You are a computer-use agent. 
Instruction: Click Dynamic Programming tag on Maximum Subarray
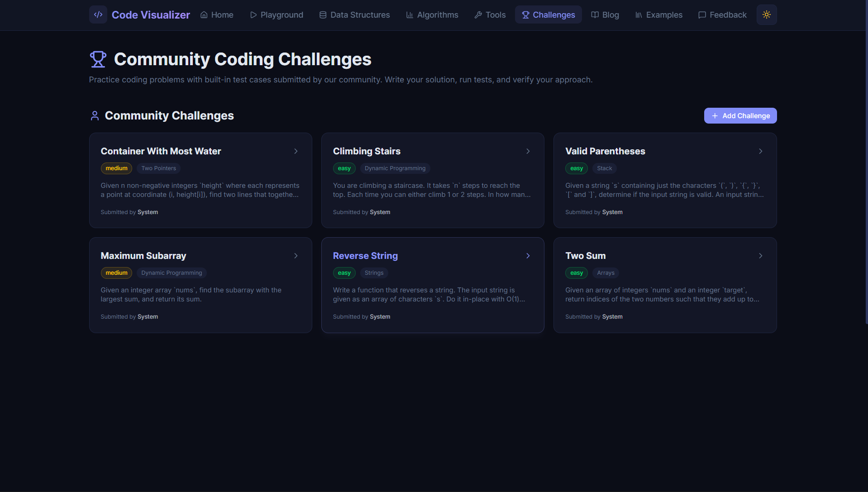coord(172,273)
